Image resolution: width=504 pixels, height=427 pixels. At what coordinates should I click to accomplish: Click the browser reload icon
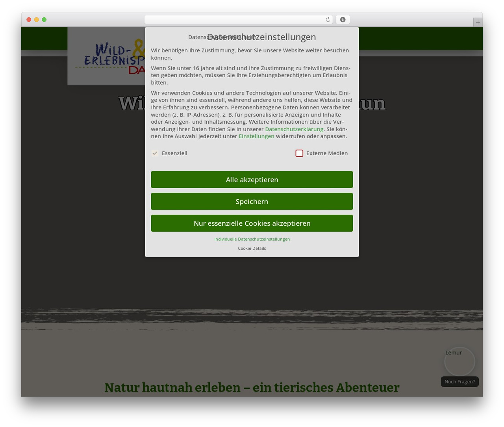pos(328,20)
